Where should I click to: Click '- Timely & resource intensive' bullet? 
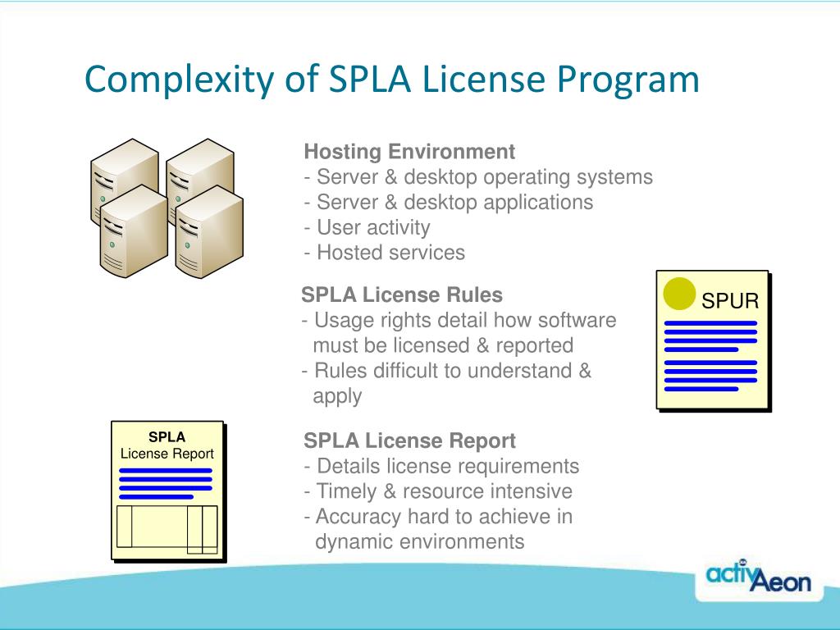[x=438, y=491]
